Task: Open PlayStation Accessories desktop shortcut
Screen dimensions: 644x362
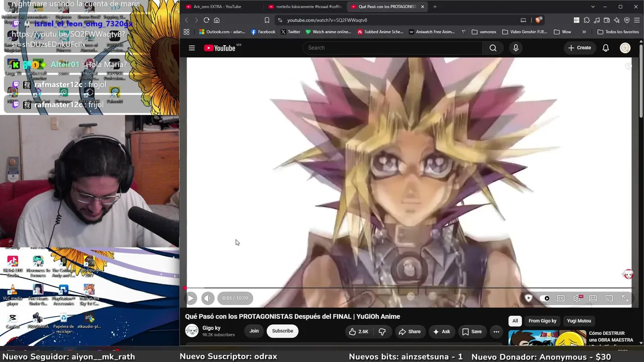Action: pos(63,296)
